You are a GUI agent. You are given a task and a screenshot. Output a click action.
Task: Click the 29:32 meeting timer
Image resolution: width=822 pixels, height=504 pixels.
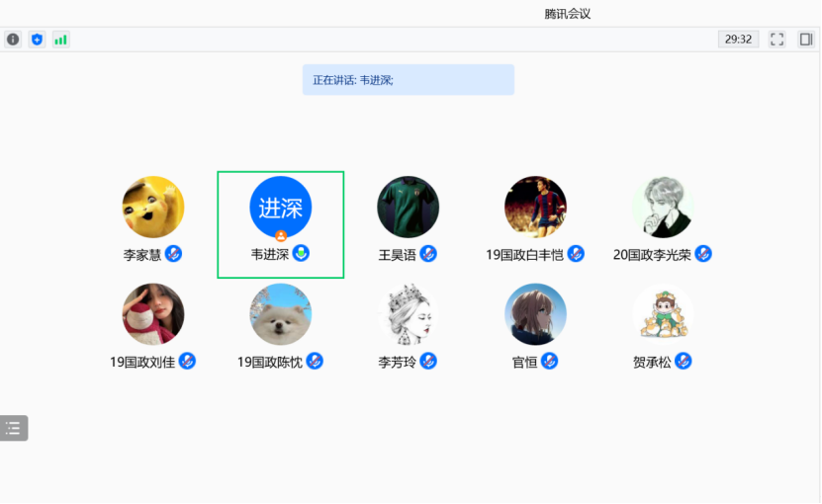pyautogui.click(x=738, y=40)
